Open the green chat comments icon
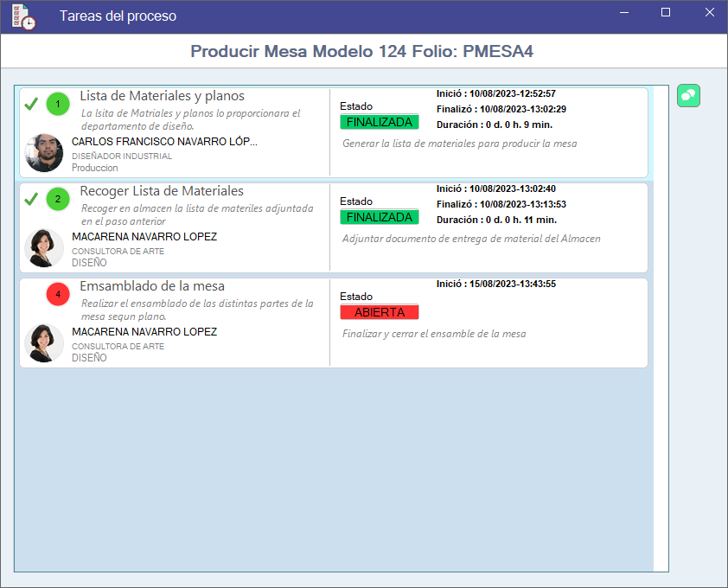Image resolution: width=728 pixels, height=588 pixels. [688, 96]
